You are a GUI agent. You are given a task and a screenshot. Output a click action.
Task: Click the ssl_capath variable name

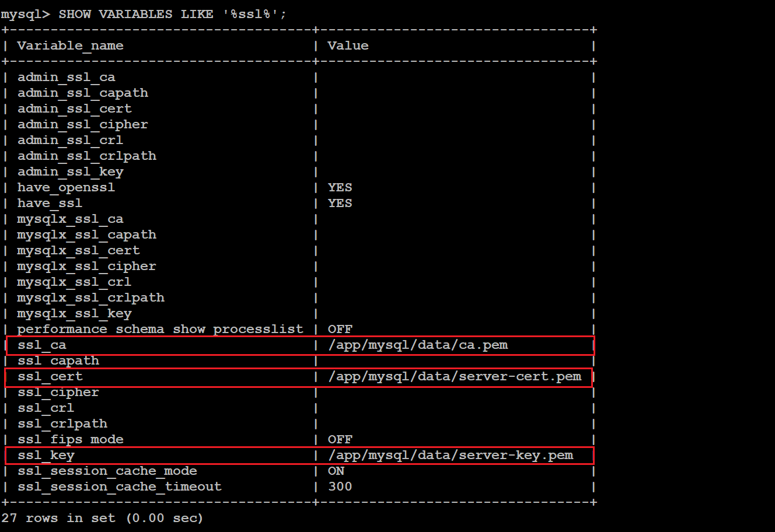pos(58,360)
